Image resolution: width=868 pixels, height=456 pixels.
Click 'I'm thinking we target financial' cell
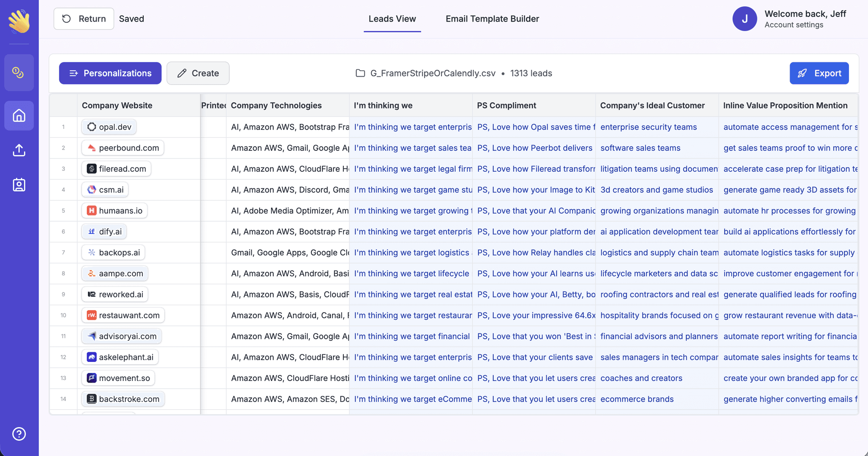[x=411, y=336]
